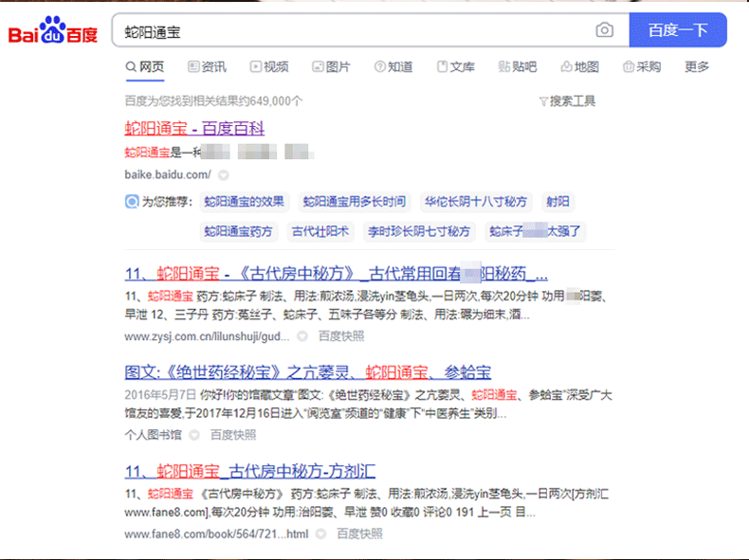This screenshot has height=560, width=749.
Task: Open camera image search icon
Action: point(604,30)
